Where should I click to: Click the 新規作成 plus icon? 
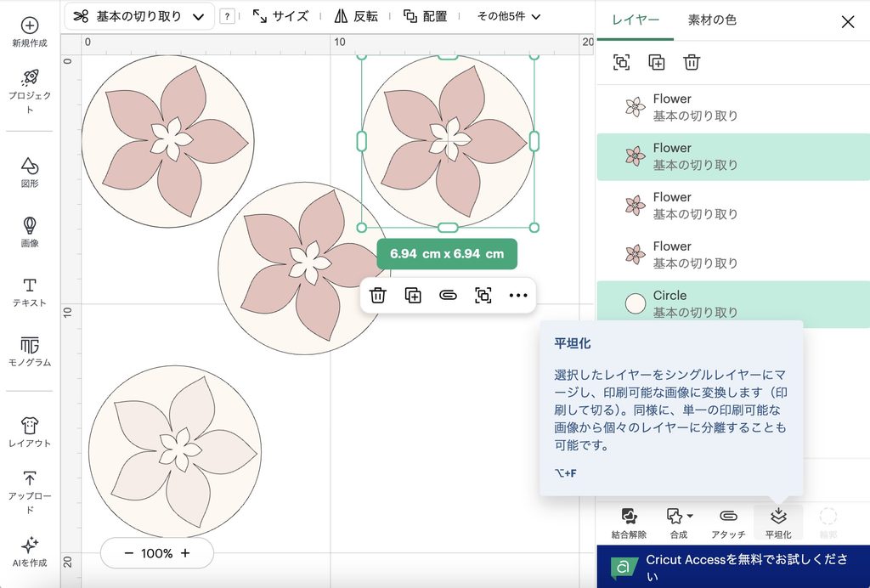[x=30, y=25]
